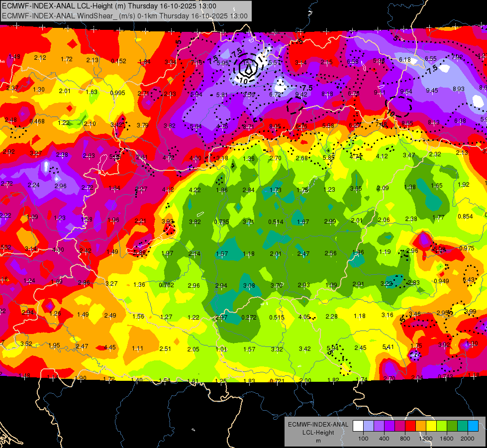
Task: Select the 0.702 value label
Action: 167,285
